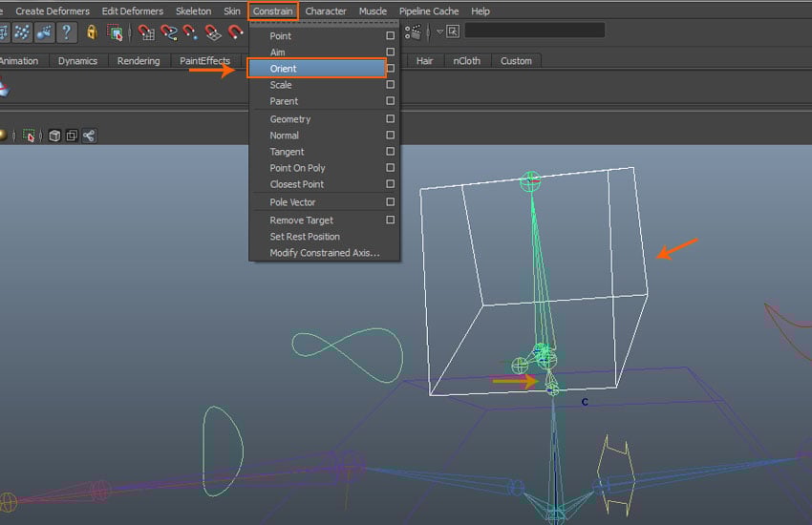Click the question mark help icon
This screenshot has width=812, height=525.
(66, 32)
